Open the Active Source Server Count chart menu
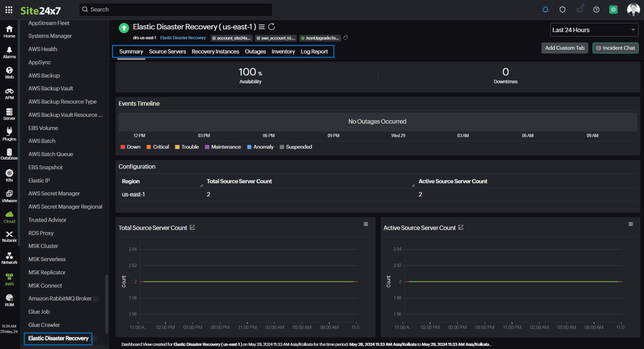644x349 pixels. [631, 224]
